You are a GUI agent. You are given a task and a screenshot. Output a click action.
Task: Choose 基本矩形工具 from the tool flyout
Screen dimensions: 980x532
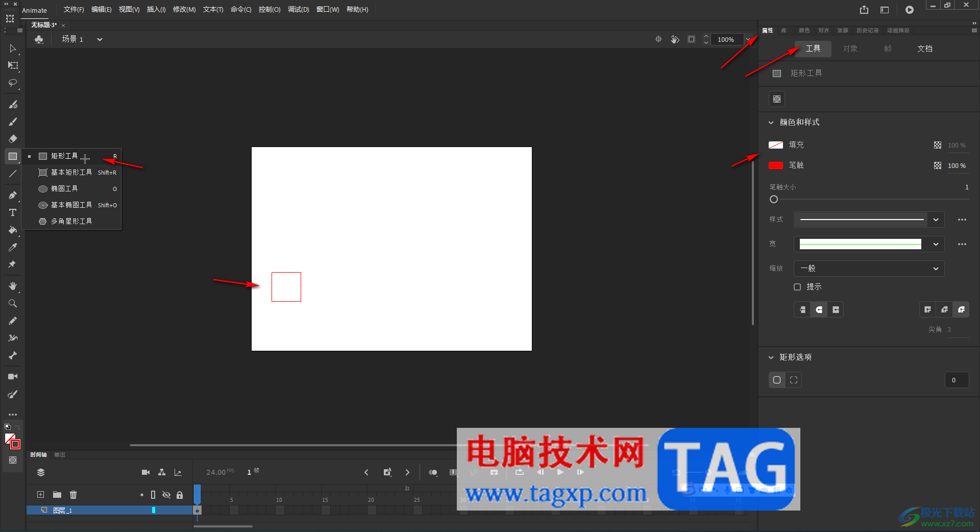(71, 173)
